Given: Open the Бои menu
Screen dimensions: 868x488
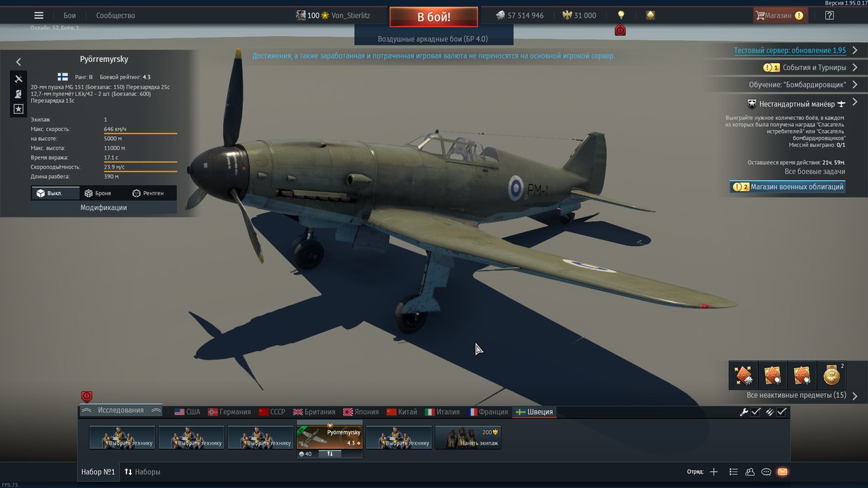Looking at the screenshot, I should [x=70, y=16].
